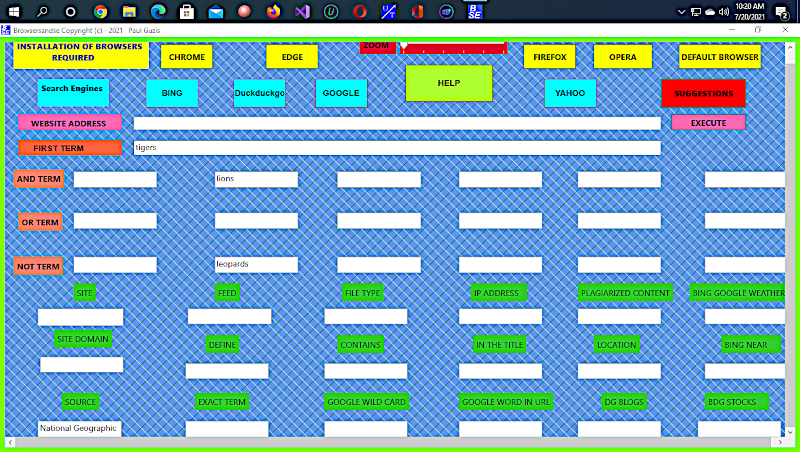Click the red SUGGESTIONS button
This screenshot has height=452, width=800.
704,93
